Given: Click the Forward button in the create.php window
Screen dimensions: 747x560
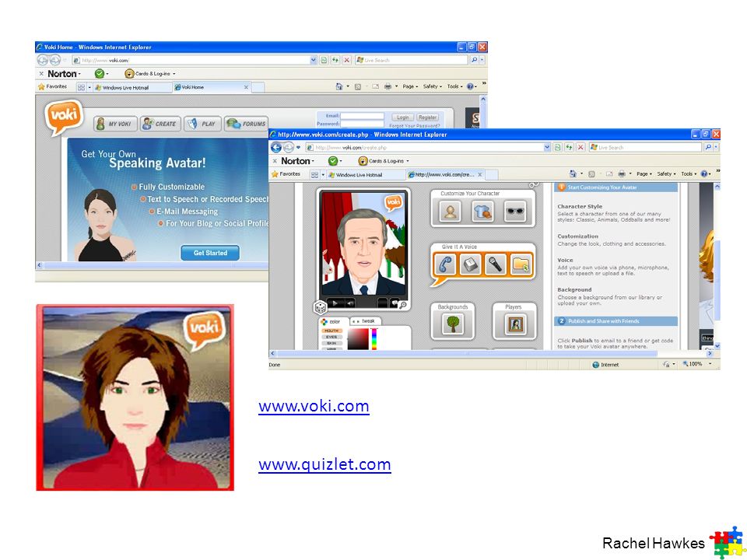Looking at the screenshot, I should coord(288,148).
